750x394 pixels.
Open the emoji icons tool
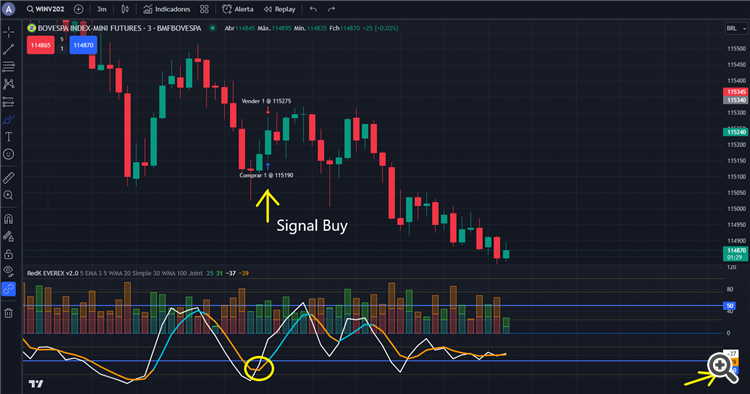[x=8, y=154]
